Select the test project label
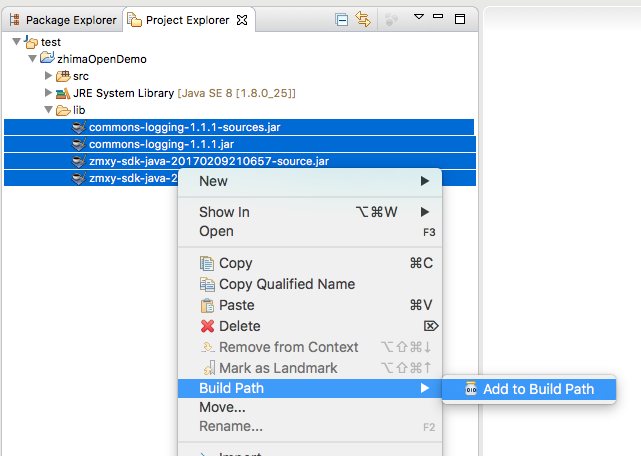This screenshot has width=641, height=456. click(51, 42)
